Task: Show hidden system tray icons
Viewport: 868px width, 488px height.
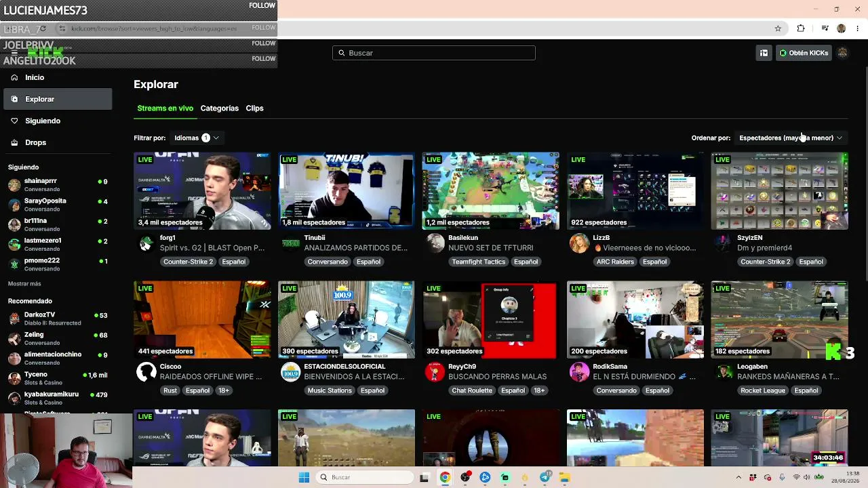Action: coord(738,477)
